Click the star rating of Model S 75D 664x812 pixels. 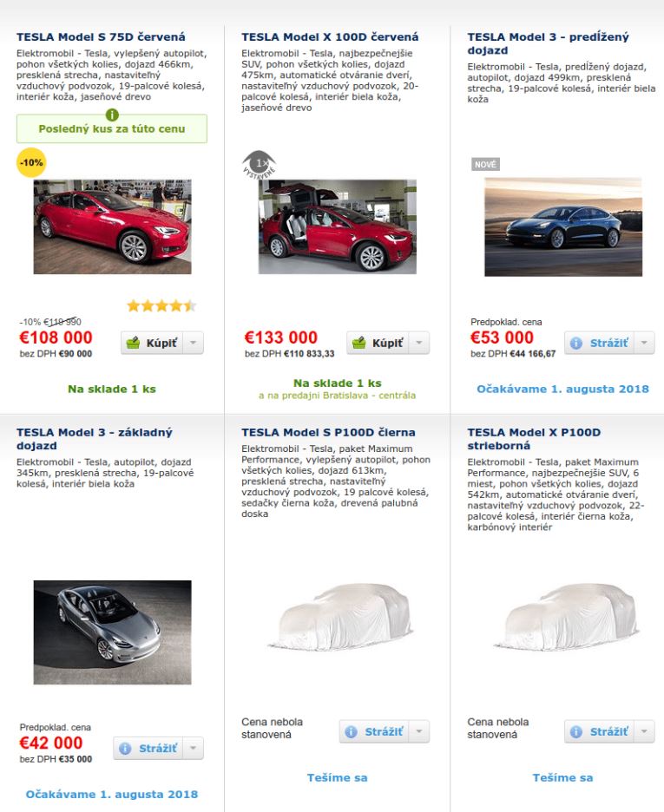click(x=161, y=305)
